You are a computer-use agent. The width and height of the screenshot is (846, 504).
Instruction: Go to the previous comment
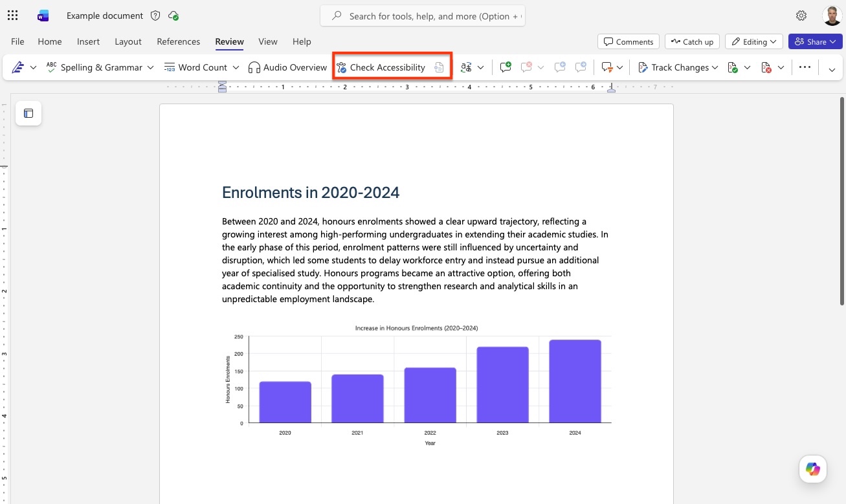560,67
